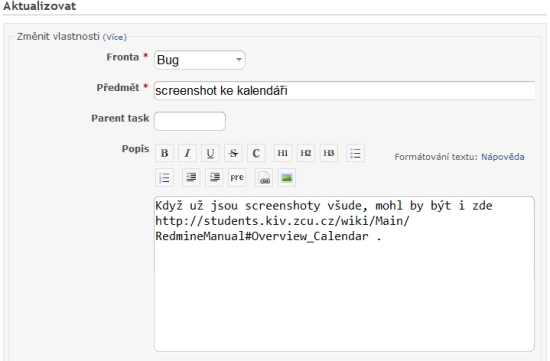Viewport: 550px width, 361px height.
Task: Apply strikethrough formatting with S button
Action: [233, 153]
